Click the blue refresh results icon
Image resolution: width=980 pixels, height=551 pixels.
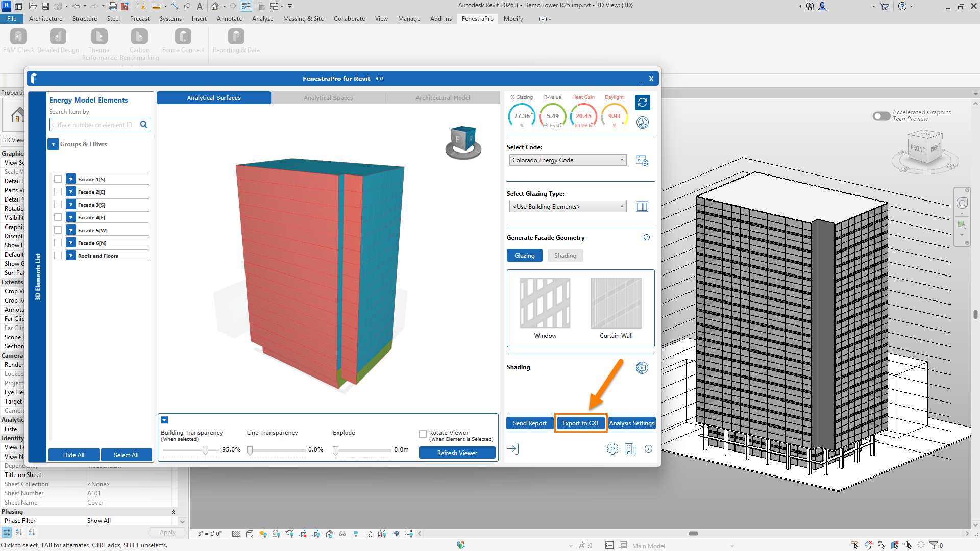coord(643,103)
